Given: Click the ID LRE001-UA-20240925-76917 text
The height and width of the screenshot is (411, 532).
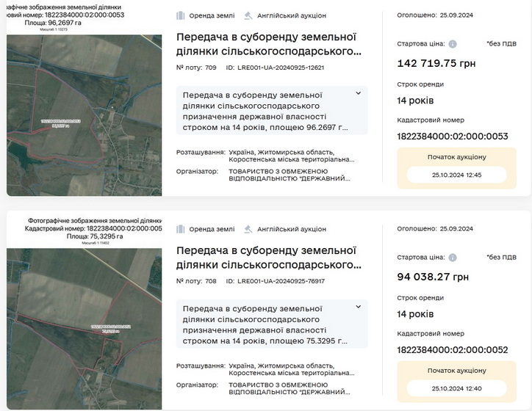Looking at the screenshot, I should click(275, 281).
